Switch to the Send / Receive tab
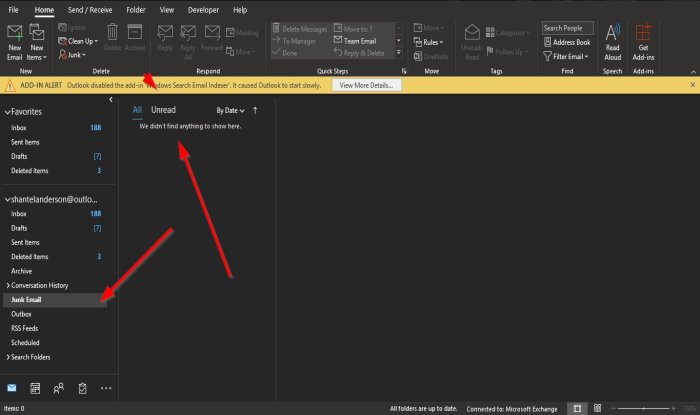 click(90, 10)
